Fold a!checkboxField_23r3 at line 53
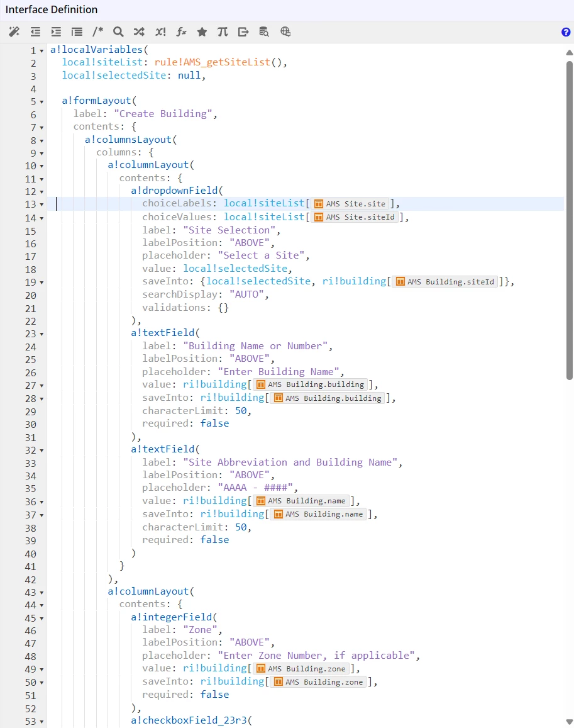The height and width of the screenshot is (728, 574). coord(41,722)
